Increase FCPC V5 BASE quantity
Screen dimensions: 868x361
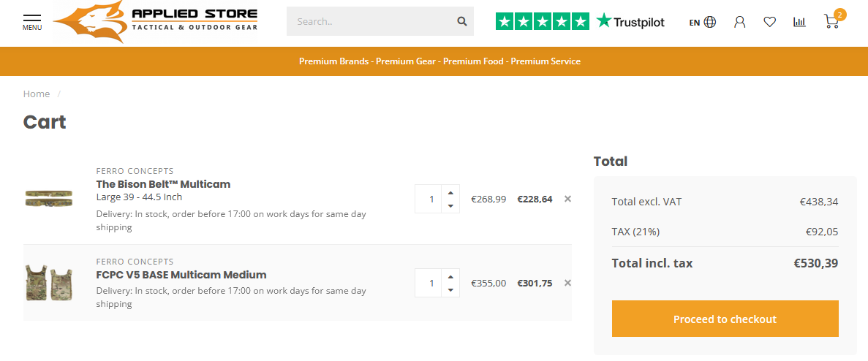pyautogui.click(x=450, y=276)
